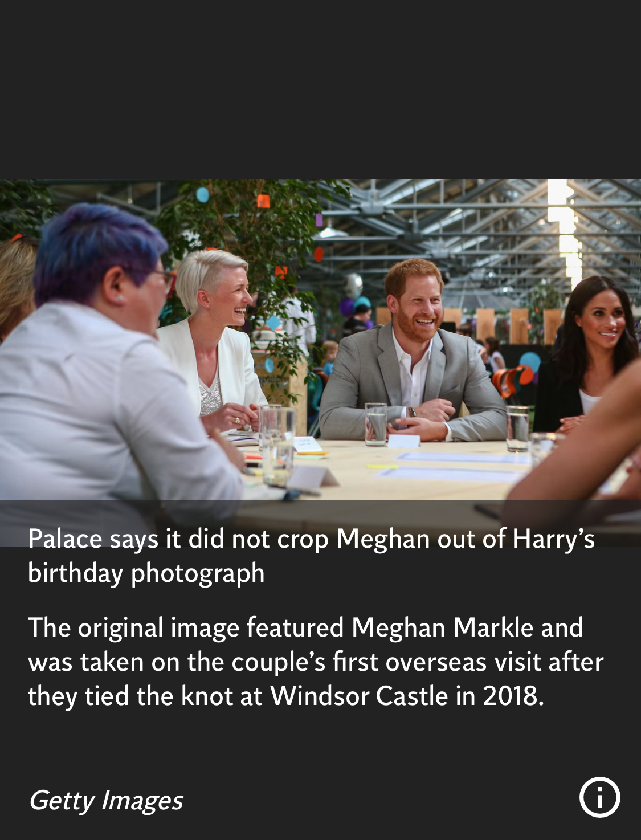Viewport: 641px width, 840px height.
Task: Click the year "2018" in the caption
Action: tap(509, 696)
